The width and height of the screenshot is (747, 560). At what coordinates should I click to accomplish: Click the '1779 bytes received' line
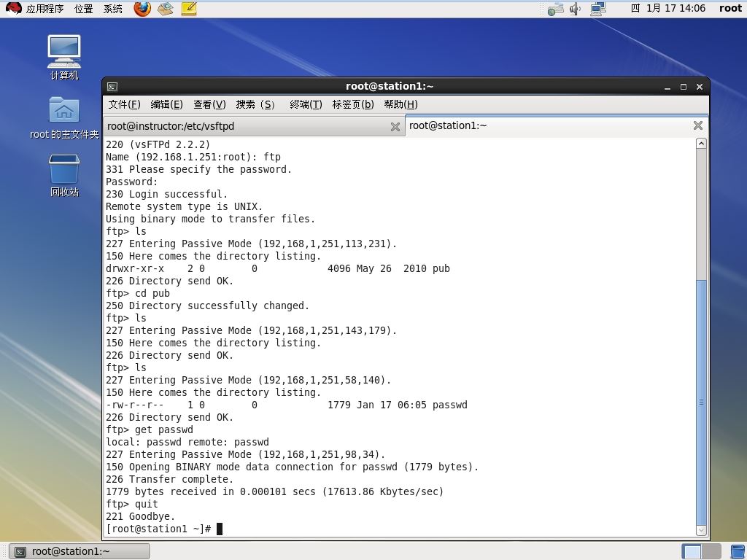pos(274,491)
